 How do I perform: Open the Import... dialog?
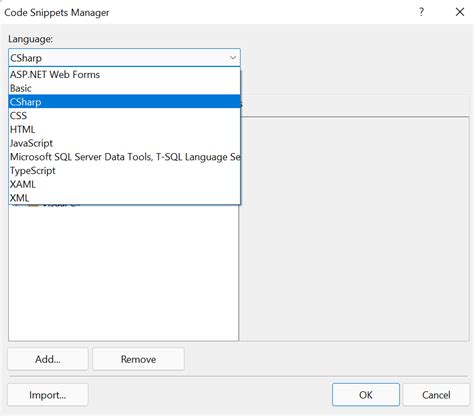coord(48,395)
